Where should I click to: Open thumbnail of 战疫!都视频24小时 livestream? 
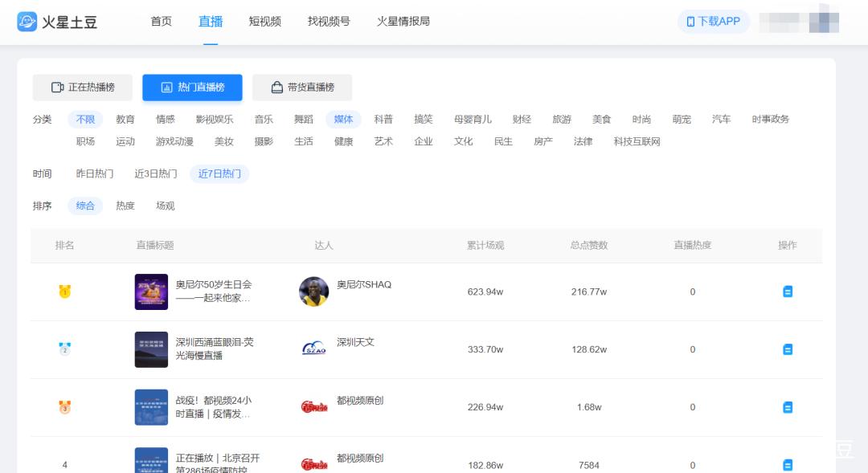[x=151, y=407]
